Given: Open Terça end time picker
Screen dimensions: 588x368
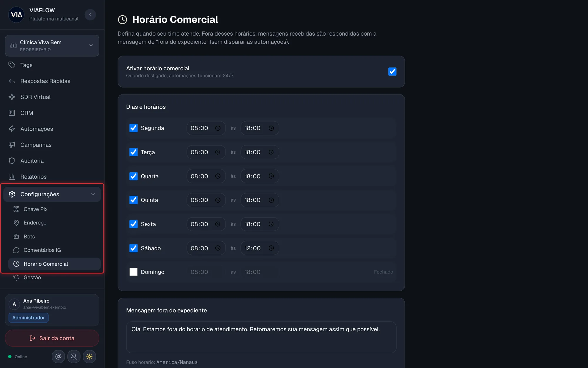Looking at the screenshot, I should 260,152.
